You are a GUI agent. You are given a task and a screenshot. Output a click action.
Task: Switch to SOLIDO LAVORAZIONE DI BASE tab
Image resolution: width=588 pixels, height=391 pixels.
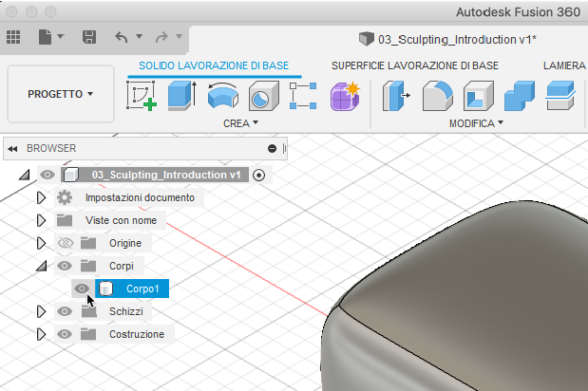214,65
